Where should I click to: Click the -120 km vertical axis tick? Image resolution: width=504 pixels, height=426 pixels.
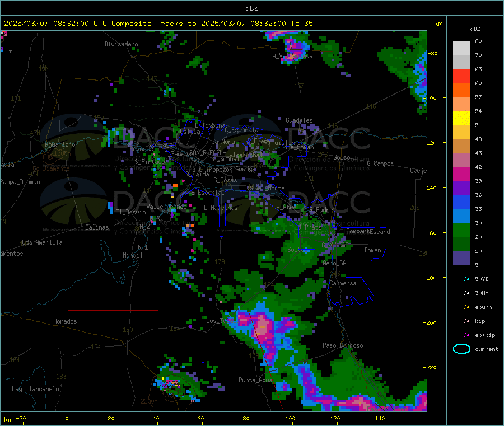(x=431, y=143)
